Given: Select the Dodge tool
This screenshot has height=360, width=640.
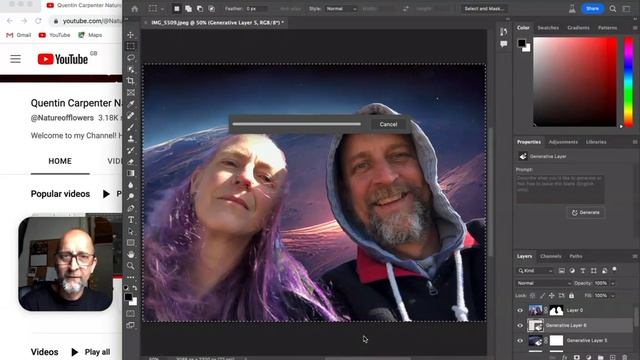Looking at the screenshot, I should click(131, 196).
